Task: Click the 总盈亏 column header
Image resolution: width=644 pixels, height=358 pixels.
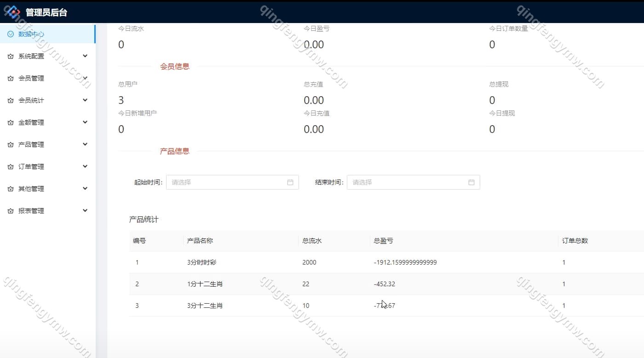Action: pos(383,241)
